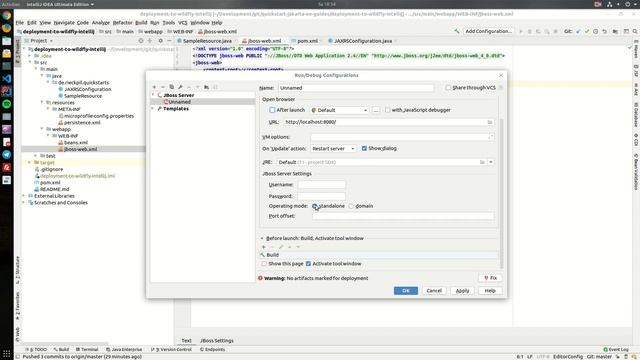Image resolution: width=640 pixels, height=360 pixels.
Task: Edit defaults with wrench icon in dialog
Action: [180, 87]
